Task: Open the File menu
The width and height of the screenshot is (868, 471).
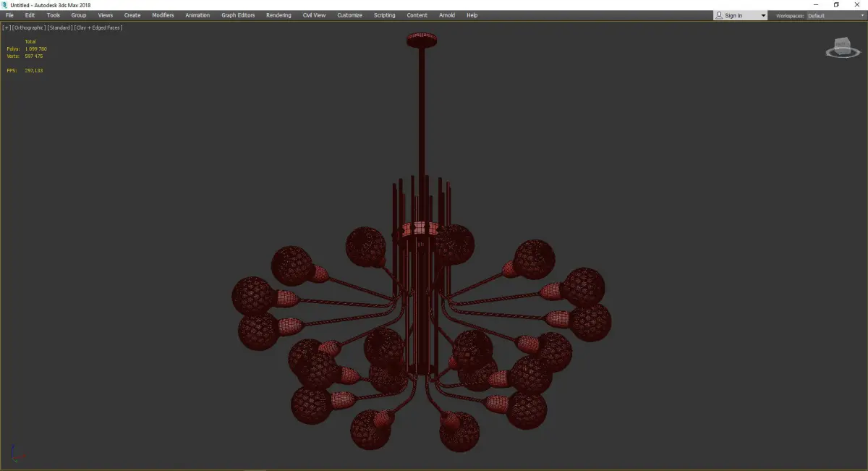Action: coord(9,15)
